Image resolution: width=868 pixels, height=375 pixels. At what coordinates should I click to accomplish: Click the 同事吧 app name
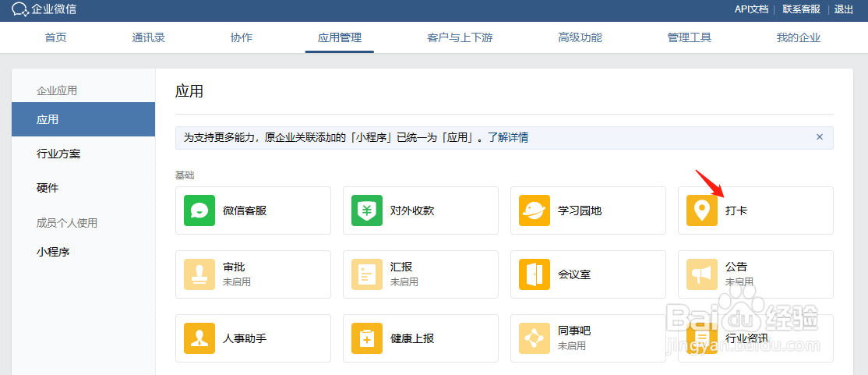[x=574, y=331]
